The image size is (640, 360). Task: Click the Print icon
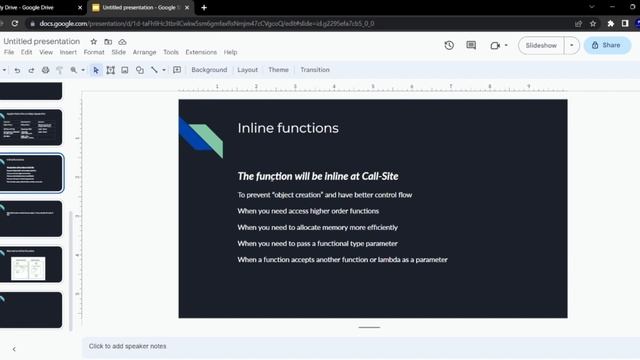coord(45,70)
